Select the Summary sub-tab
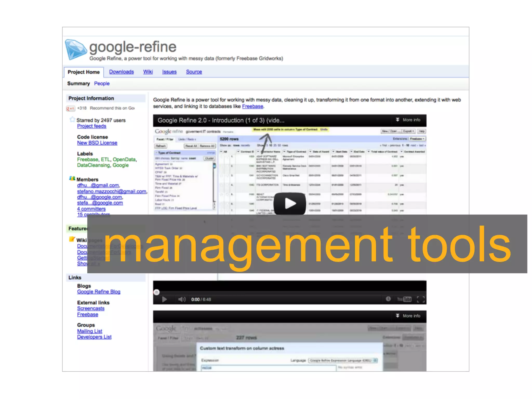 click(78, 83)
